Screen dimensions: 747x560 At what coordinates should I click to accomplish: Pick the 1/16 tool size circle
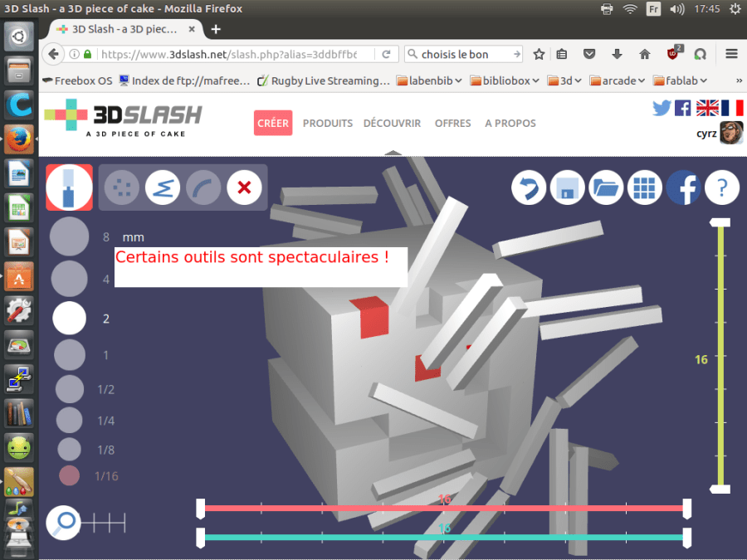70,475
